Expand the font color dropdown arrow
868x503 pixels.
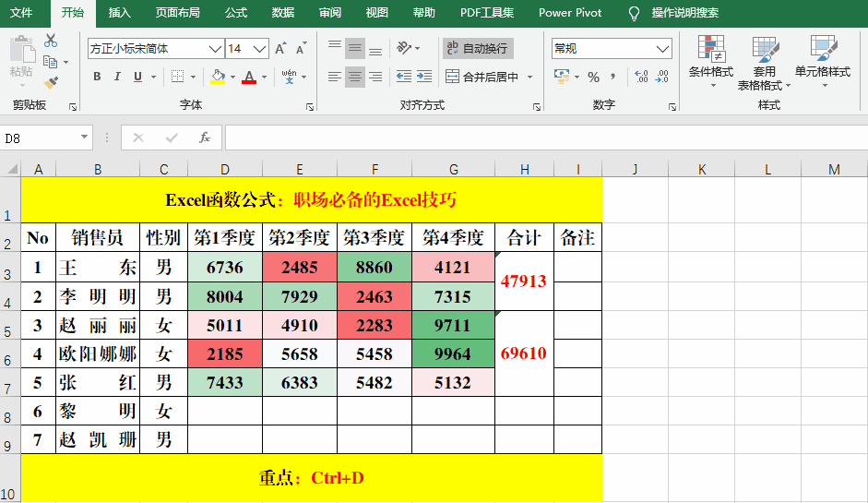pyautogui.click(x=265, y=77)
